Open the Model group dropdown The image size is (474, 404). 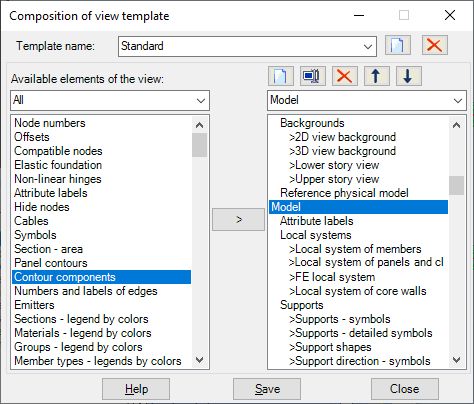(458, 100)
